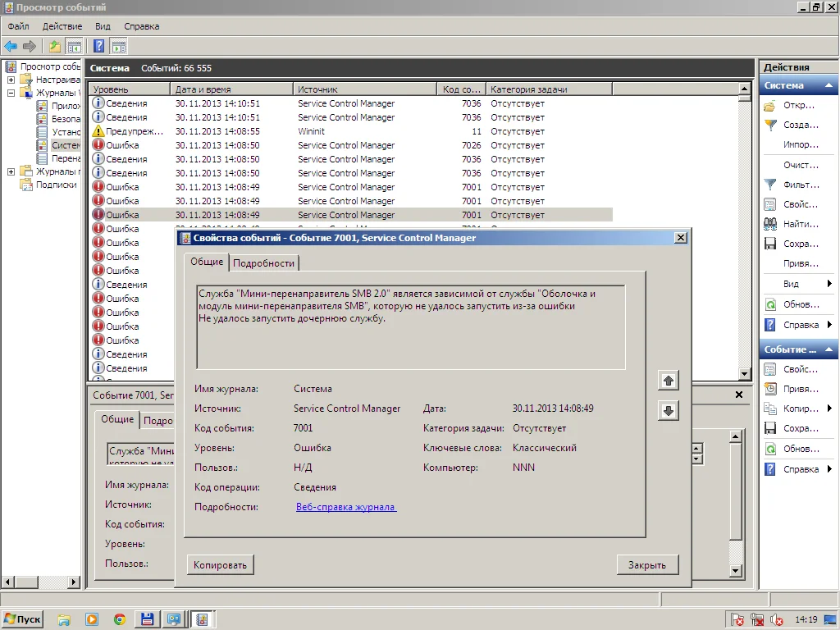
Task: Open Chrome from the taskbar
Action: click(x=120, y=619)
